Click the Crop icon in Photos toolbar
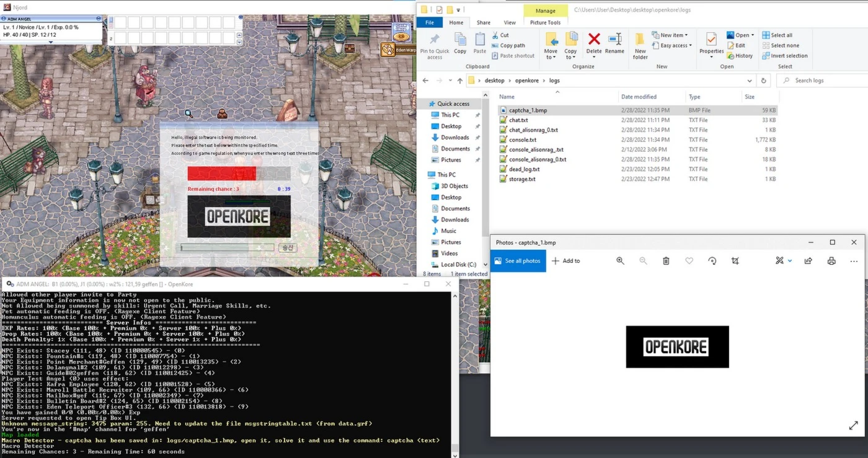Image resolution: width=868 pixels, height=458 pixels. point(735,261)
